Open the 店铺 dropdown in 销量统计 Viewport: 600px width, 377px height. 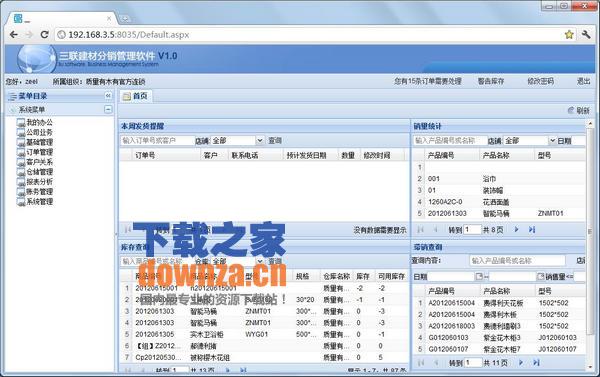point(552,141)
